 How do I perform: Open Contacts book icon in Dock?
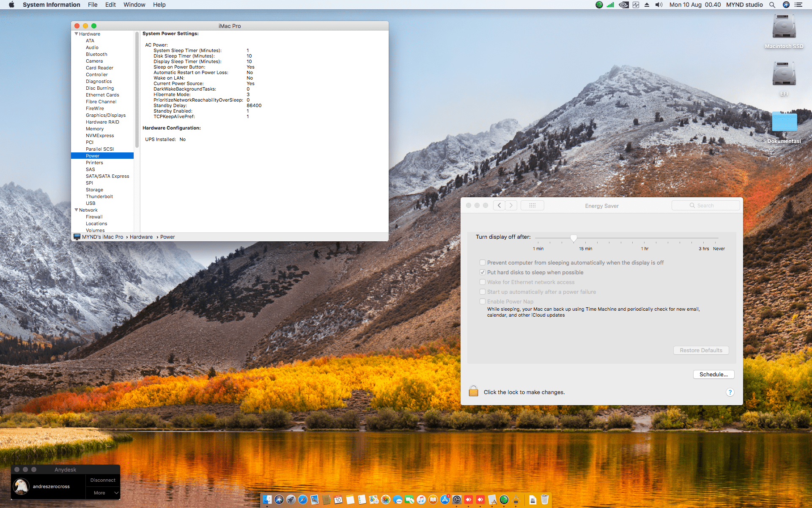pyautogui.click(x=326, y=500)
